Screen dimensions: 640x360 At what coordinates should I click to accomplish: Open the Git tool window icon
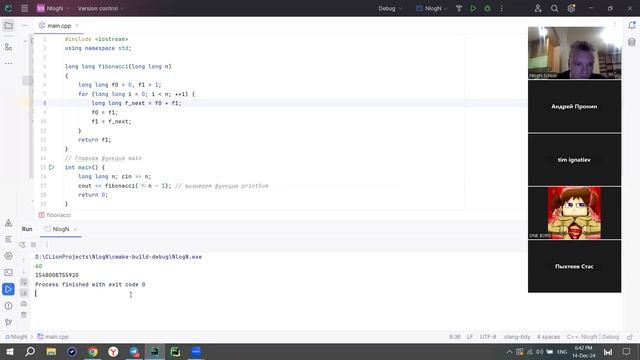[8, 322]
